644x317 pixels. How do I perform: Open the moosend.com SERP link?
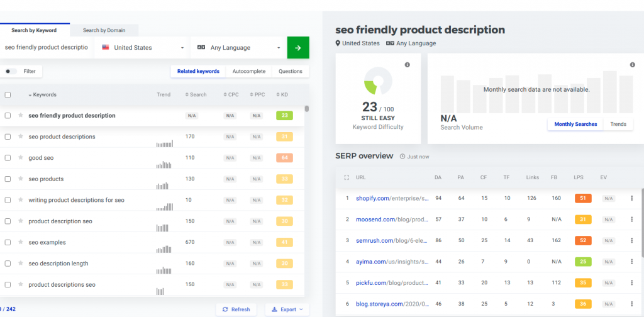(x=392, y=220)
